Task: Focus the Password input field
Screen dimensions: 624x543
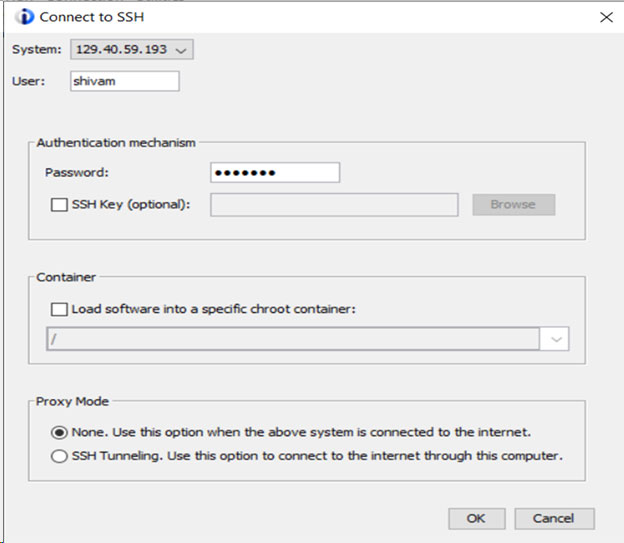Action: pyautogui.click(x=275, y=172)
